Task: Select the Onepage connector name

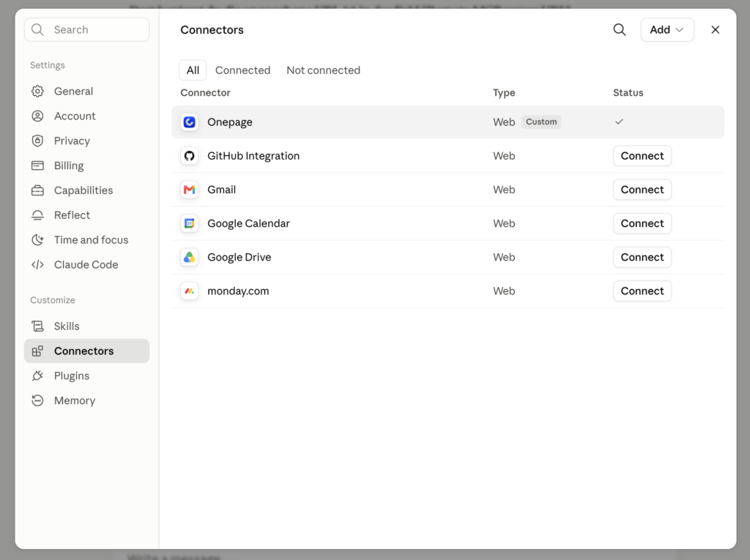Action: (229, 122)
